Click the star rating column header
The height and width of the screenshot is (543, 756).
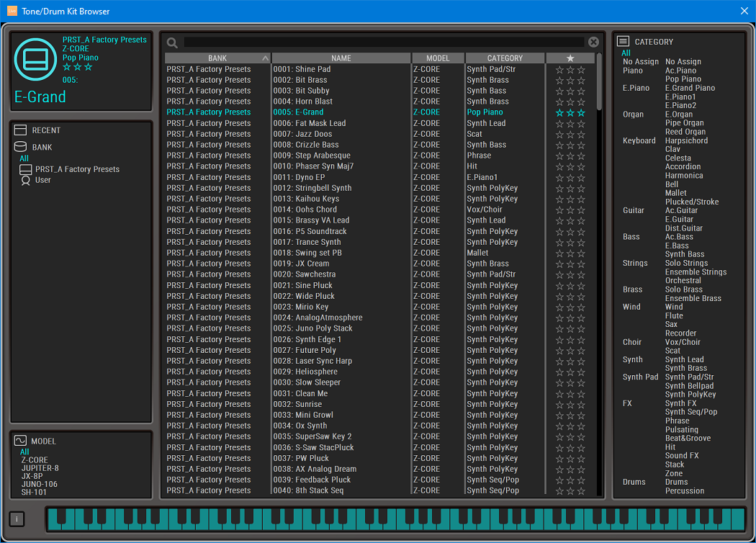570,58
